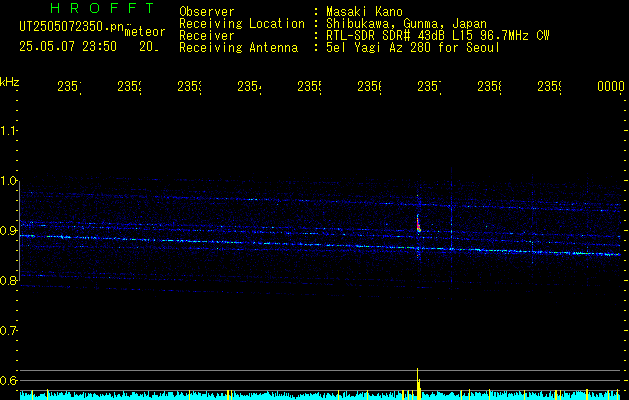Click the 0000 time axis label
Image resolution: width=629 pixels, height=400 pixels.
[x=611, y=86]
